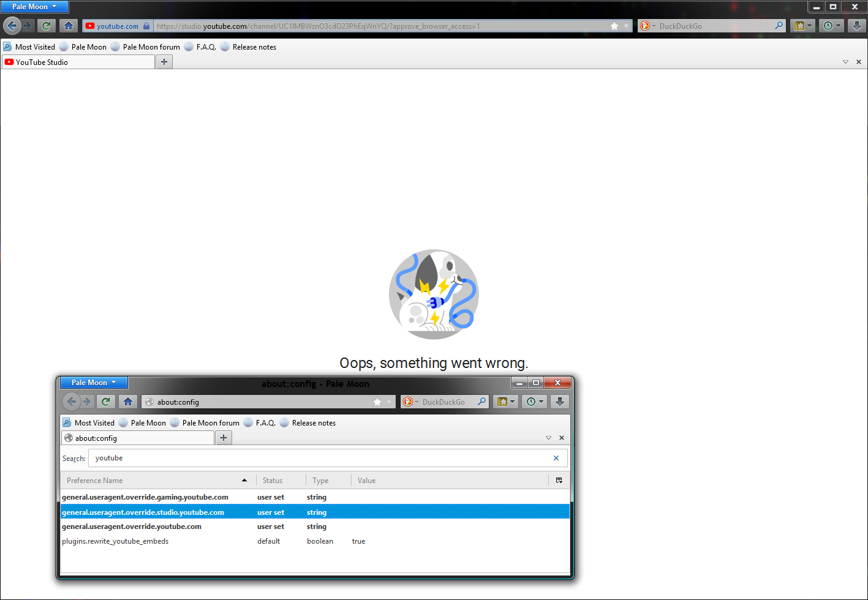
Task: Open a new tab beside YouTube Studio
Action: 164,62
